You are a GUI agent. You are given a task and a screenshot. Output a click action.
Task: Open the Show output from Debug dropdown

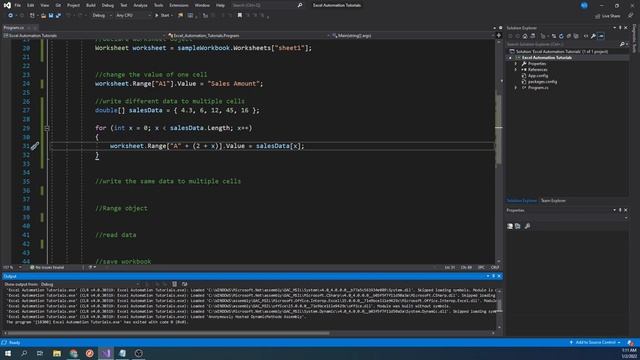click(90, 284)
